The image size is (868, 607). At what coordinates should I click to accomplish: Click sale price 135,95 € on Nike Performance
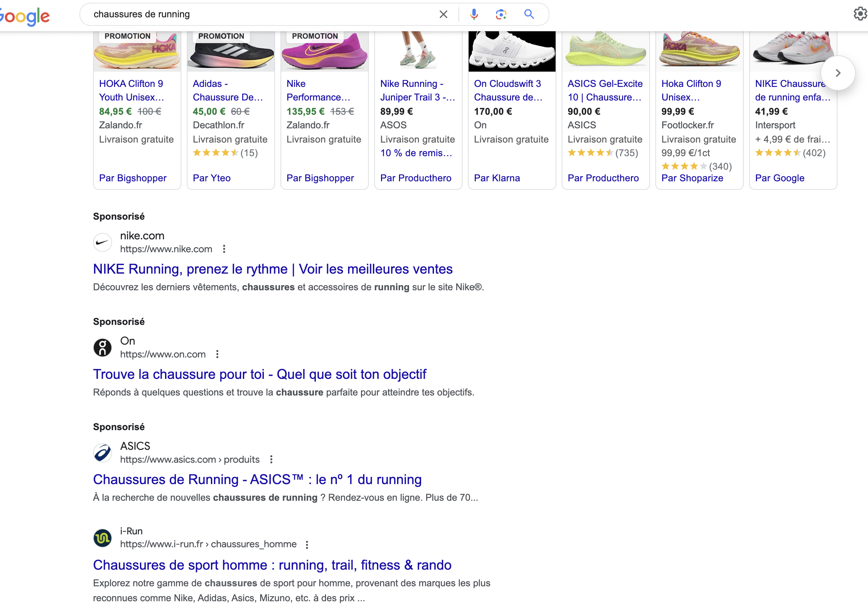[x=305, y=111]
